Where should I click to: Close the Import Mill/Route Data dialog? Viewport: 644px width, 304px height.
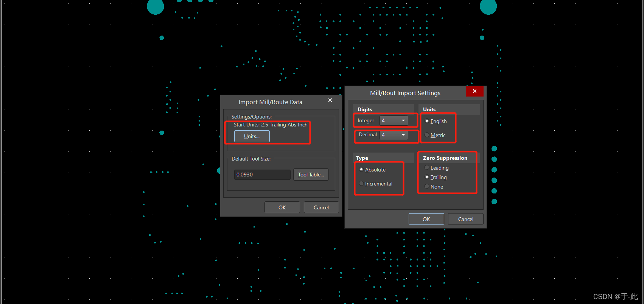tap(330, 100)
